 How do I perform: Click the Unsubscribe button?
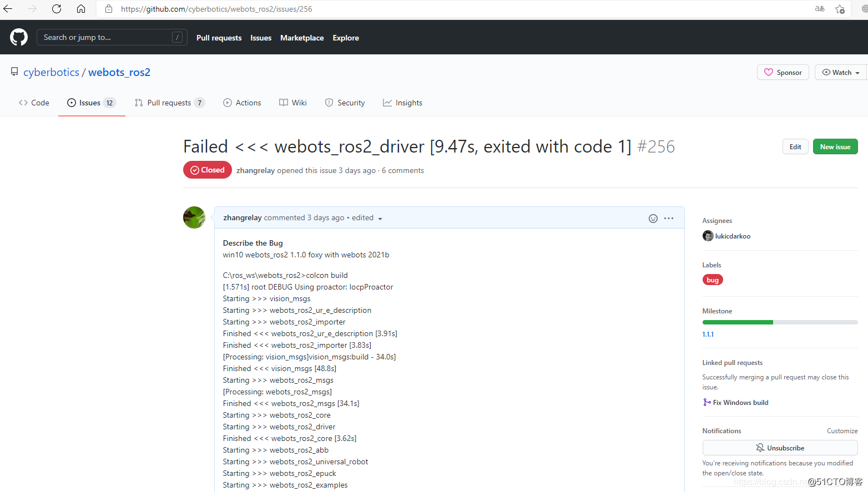click(x=780, y=448)
